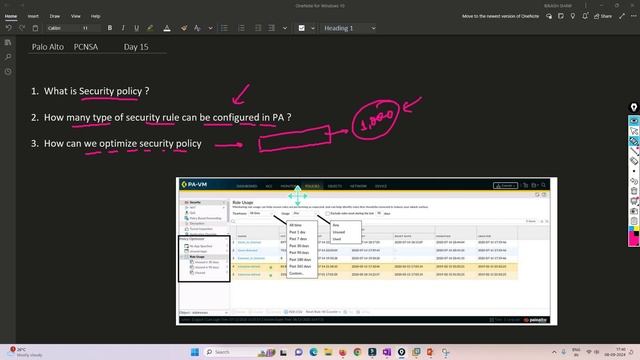
Task: Select the embedded PA-VM screenshot image
Action: (x=366, y=251)
